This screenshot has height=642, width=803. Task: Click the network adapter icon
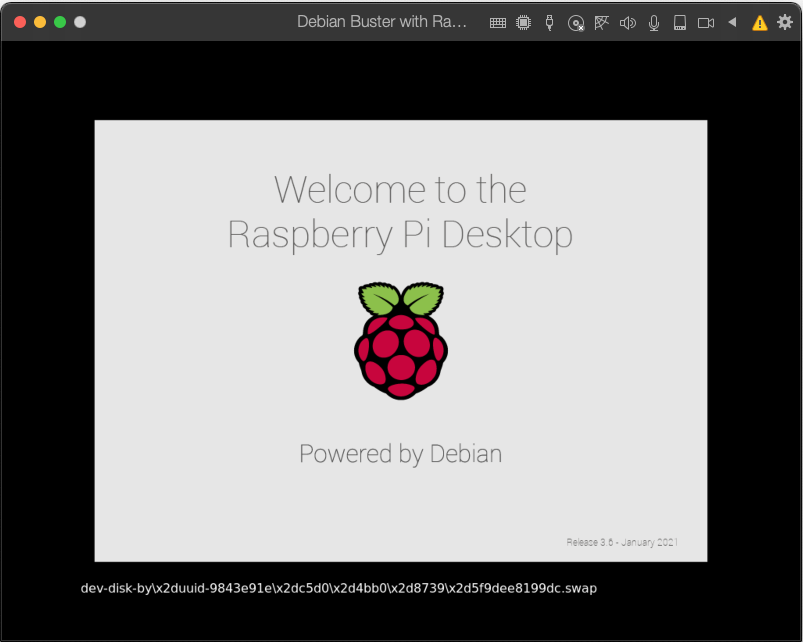(602, 23)
